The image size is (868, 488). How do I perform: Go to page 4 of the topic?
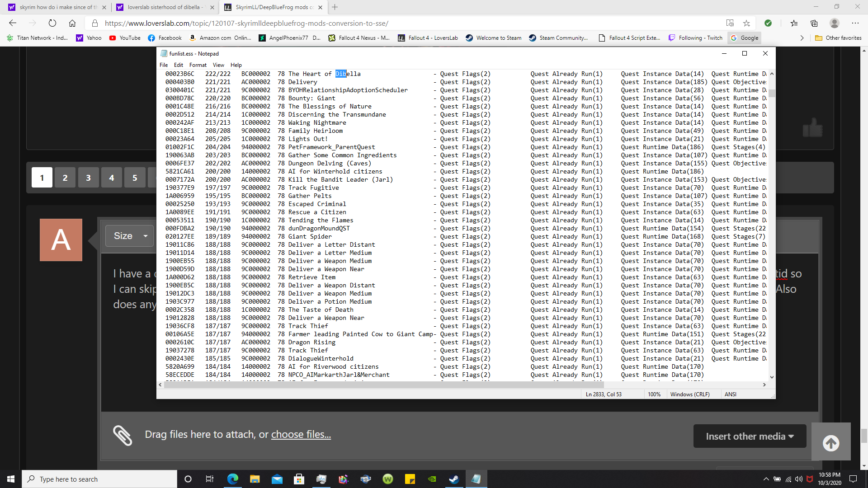pyautogui.click(x=112, y=178)
